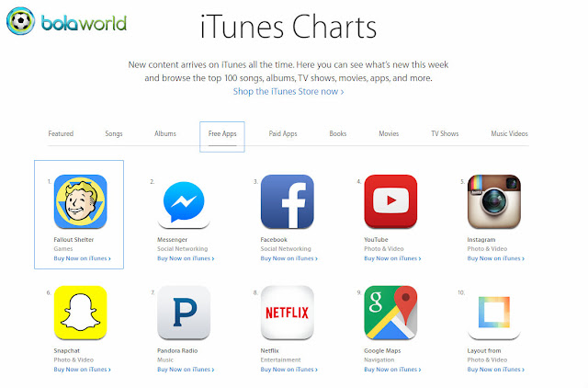588x388 pixels.
Task: Click the bolaworld soccer ball logo
Action: (x=20, y=21)
